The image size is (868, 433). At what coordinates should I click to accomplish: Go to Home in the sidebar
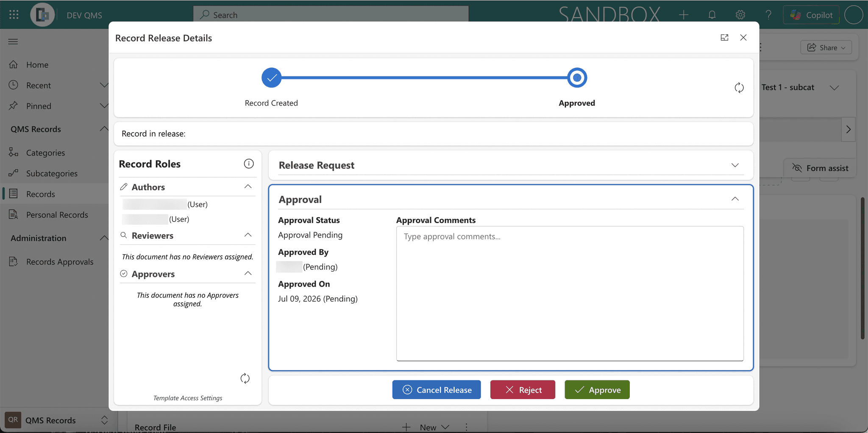[x=37, y=65]
